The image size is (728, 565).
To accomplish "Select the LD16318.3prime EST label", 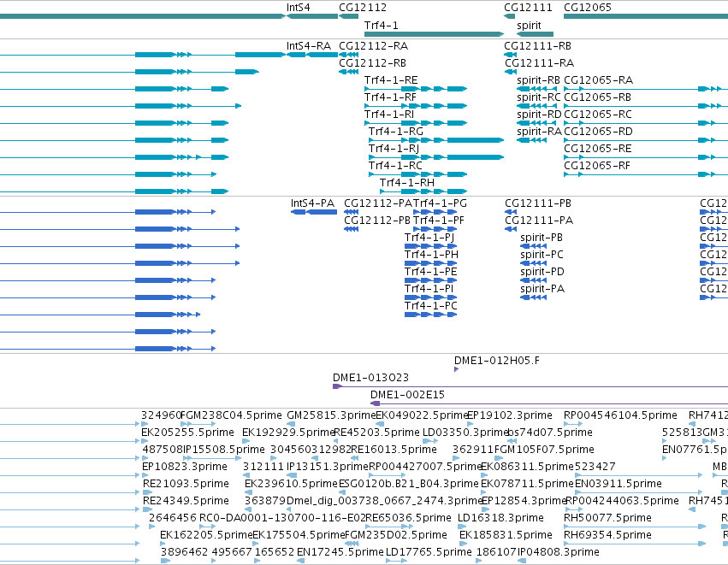I will point(500,518).
